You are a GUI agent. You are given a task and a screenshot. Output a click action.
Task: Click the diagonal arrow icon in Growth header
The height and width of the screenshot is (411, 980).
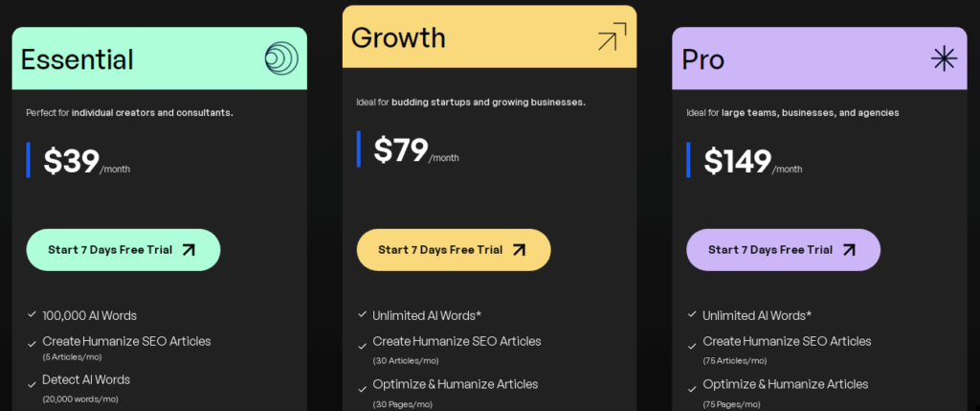612,37
